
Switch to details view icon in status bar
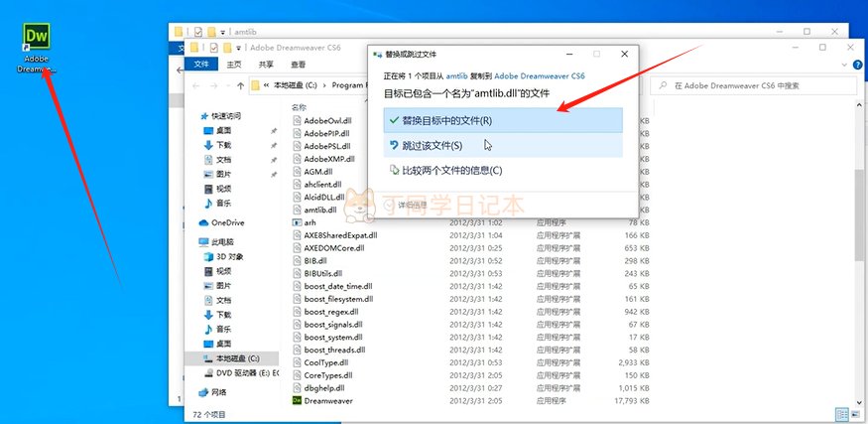tap(842, 415)
